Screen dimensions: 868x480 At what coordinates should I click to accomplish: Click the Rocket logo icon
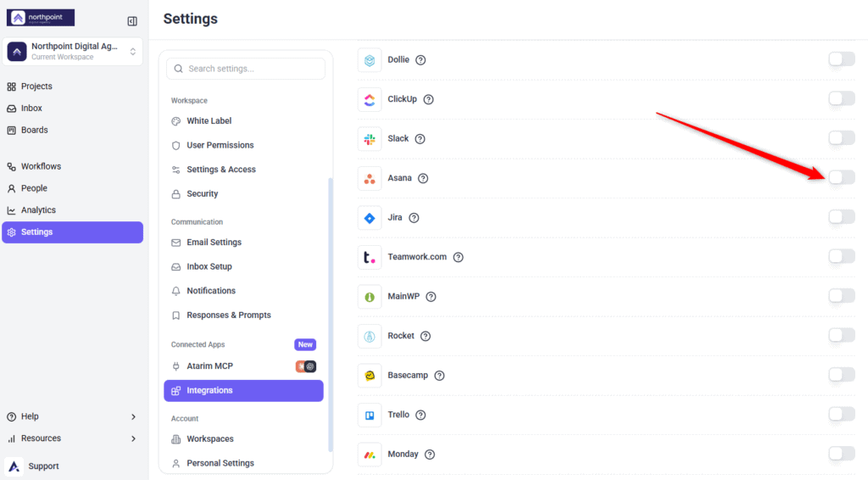(370, 336)
